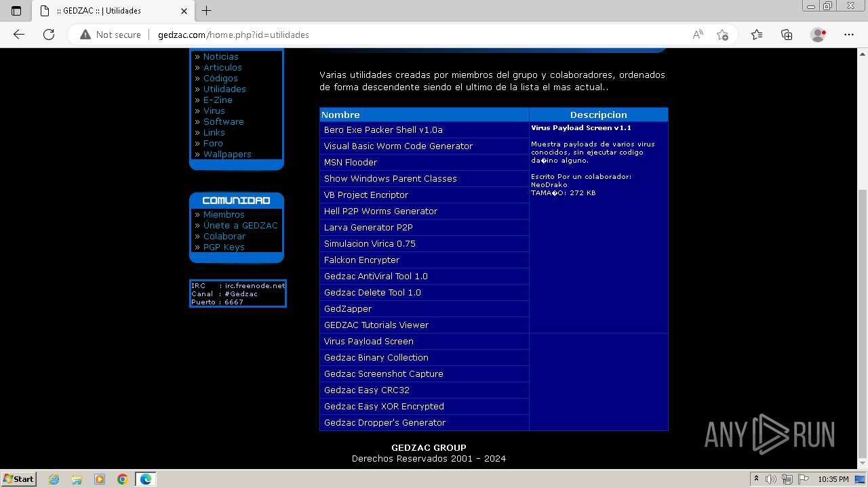Select Gedzac Screenshot Capture row
The image size is (868, 488).
point(424,373)
